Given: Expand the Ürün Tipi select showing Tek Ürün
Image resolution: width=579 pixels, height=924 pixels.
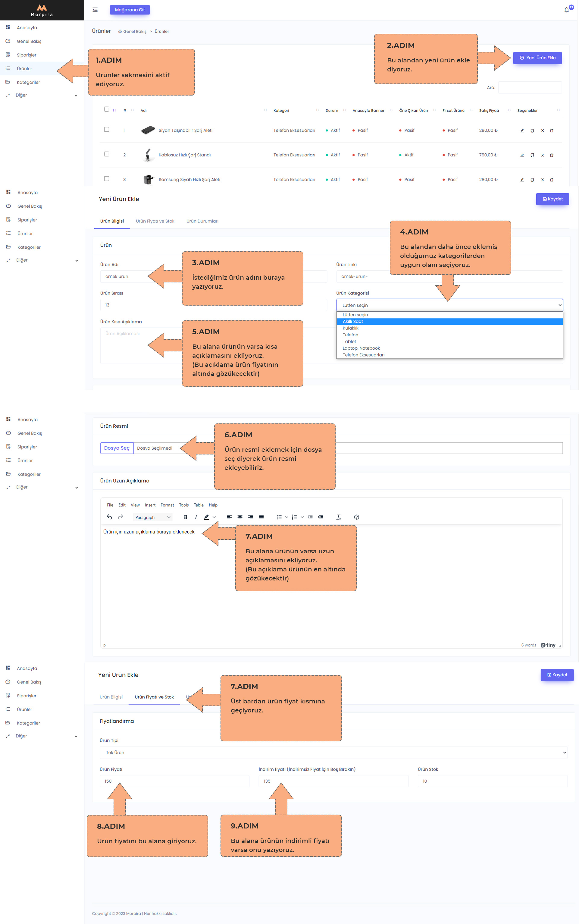Looking at the screenshot, I should pyautogui.click(x=333, y=753).
